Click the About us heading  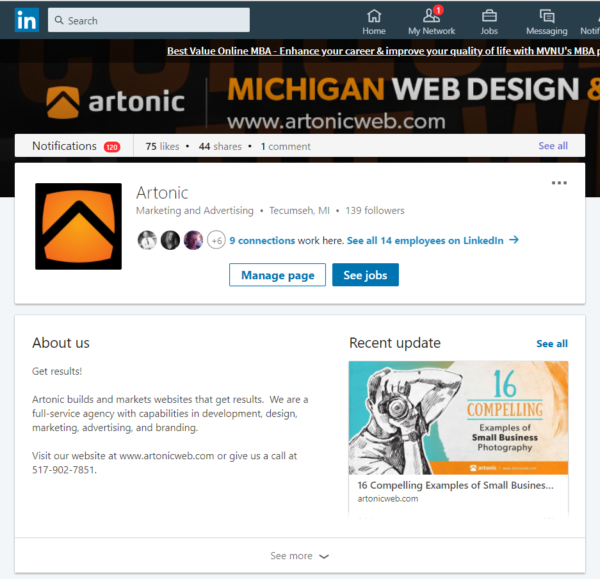tap(61, 343)
